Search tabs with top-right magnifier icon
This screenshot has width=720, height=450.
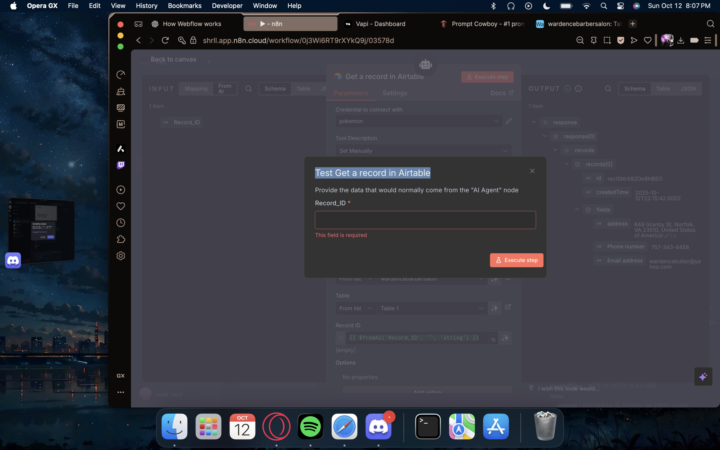click(x=710, y=24)
